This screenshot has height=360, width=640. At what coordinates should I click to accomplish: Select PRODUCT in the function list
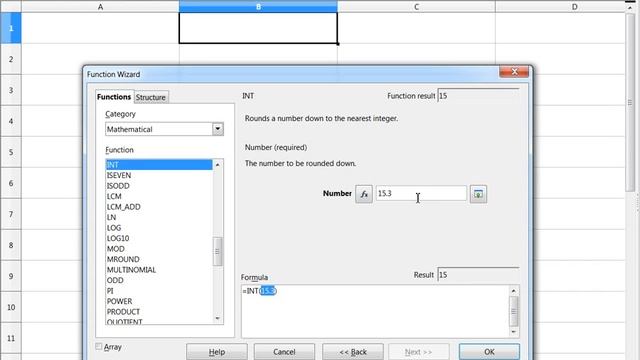click(159, 312)
